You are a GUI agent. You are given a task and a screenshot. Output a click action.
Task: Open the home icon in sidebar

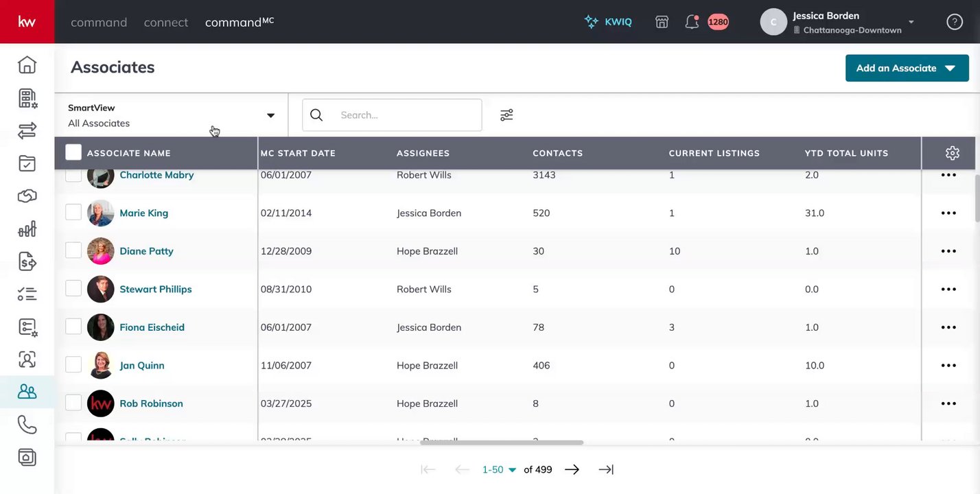pyautogui.click(x=27, y=65)
